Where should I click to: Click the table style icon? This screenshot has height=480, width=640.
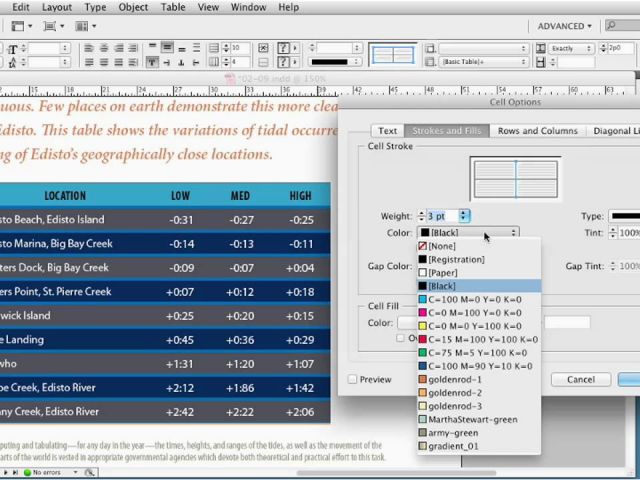(429, 62)
